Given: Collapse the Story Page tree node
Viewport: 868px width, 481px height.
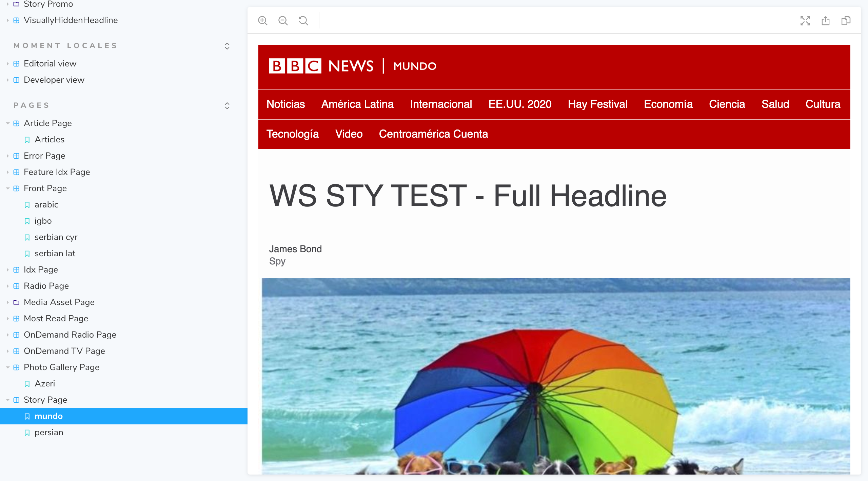Looking at the screenshot, I should pos(7,400).
